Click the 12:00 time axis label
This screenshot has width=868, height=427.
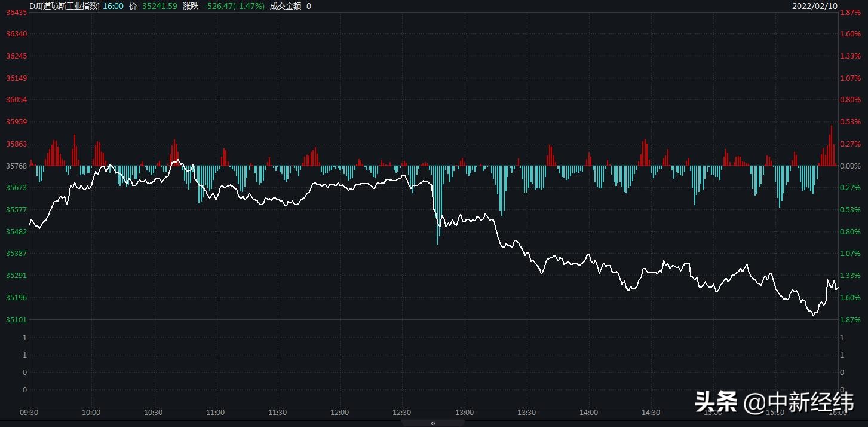(339, 413)
